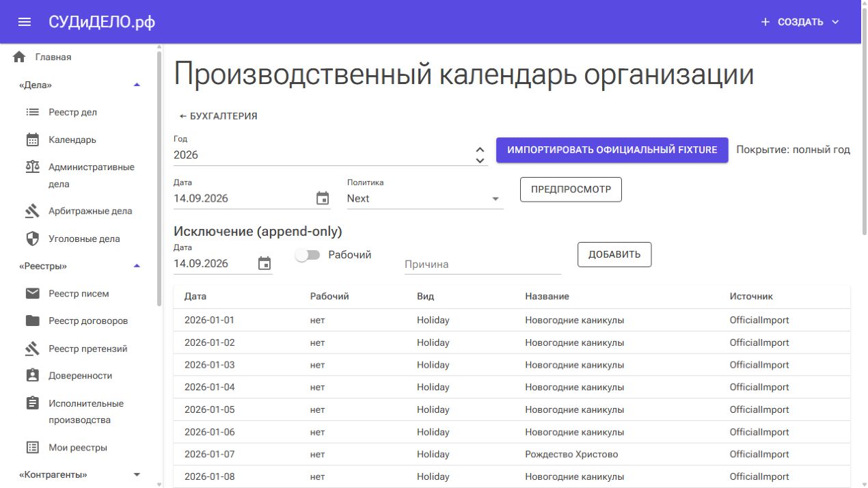The image size is (868, 488).
Task: Decrease the Год value with down arrow
Action: (x=480, y=161)
